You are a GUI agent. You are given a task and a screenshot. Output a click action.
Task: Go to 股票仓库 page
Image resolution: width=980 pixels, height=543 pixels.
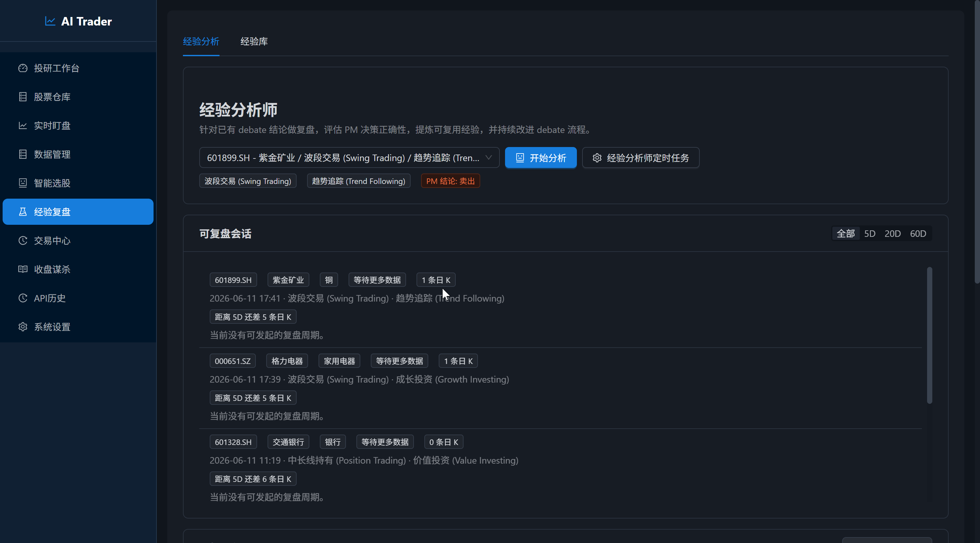[78, 97]
